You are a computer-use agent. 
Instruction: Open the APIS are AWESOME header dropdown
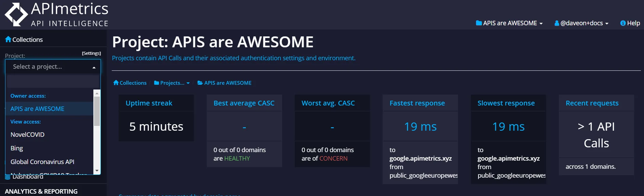[x=509, y=23]
